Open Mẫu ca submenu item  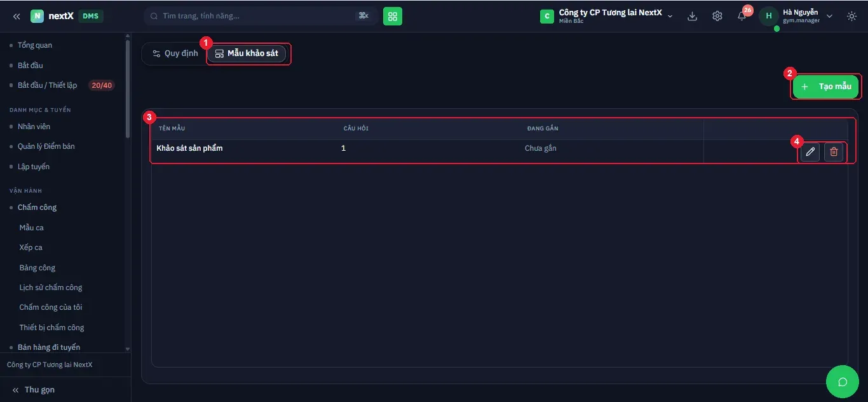[x=32, y=228]
